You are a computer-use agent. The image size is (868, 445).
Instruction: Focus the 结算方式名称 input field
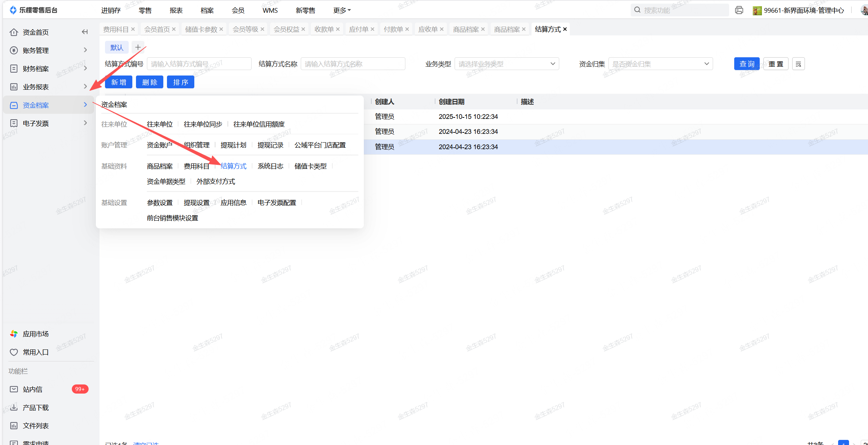(x=353, y=64)
